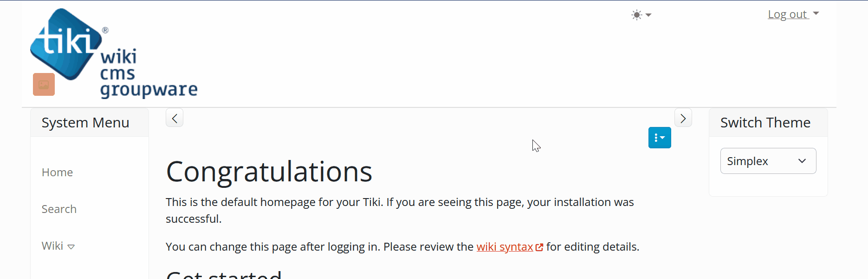Click the Tiki wiki cms groupware logo
The width and height of the screenshot is (868, 279).
(114, 53)
